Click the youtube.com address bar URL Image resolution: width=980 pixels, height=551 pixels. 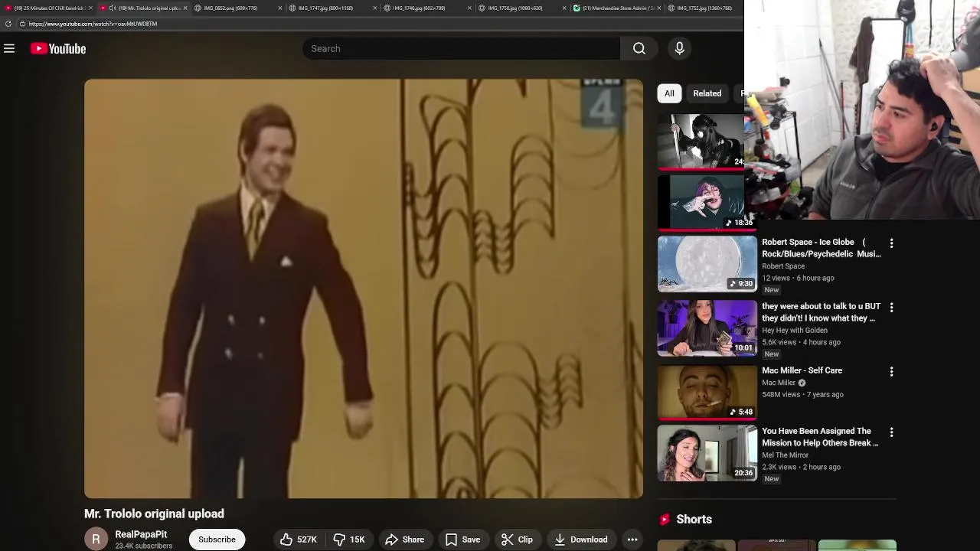(93, 24)
